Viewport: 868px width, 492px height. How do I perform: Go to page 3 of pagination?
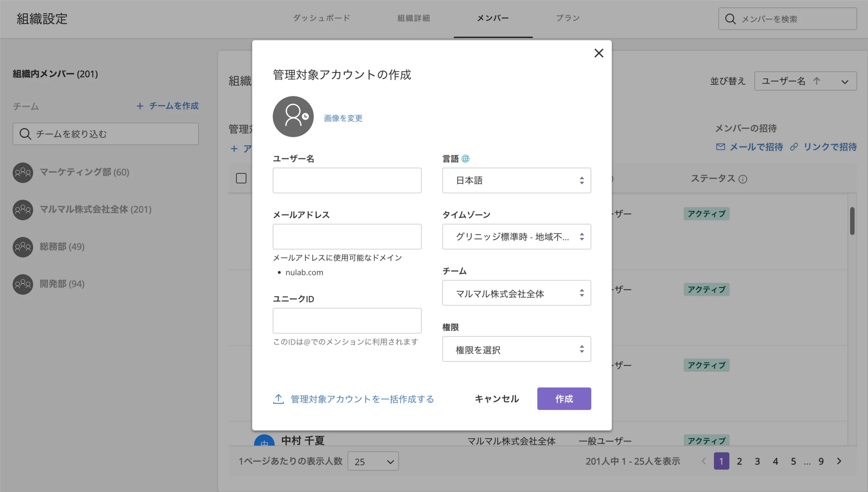(757, 461)
